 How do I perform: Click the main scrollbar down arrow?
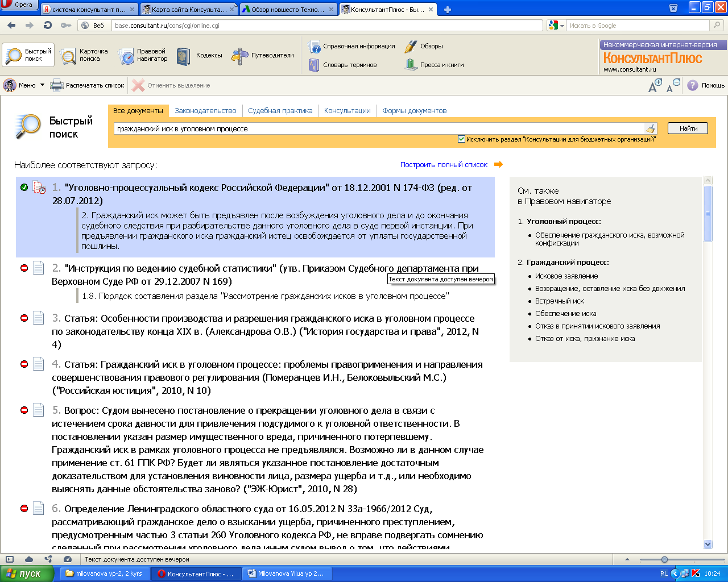tap(708, 544)
